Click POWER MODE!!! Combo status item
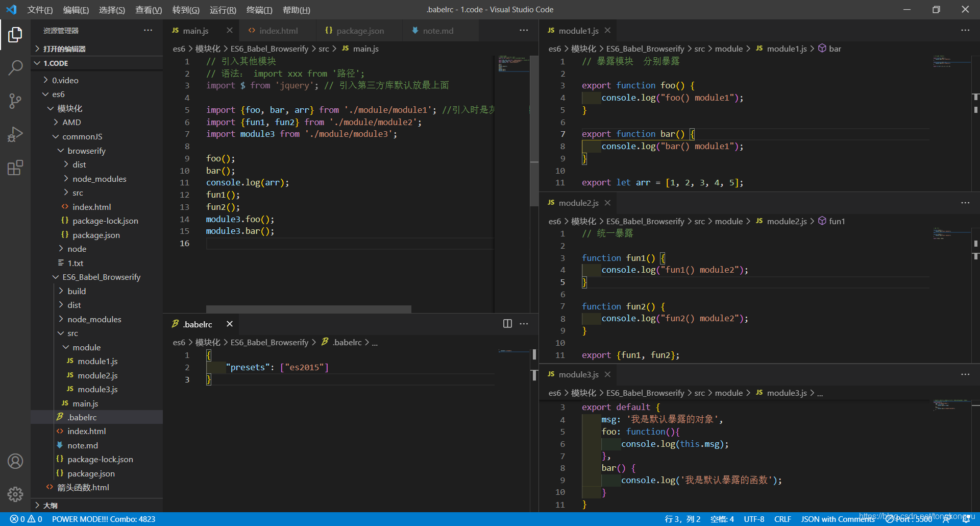This screenshot has width=980, height=526. pyautogui.click(x=104, y=519)
